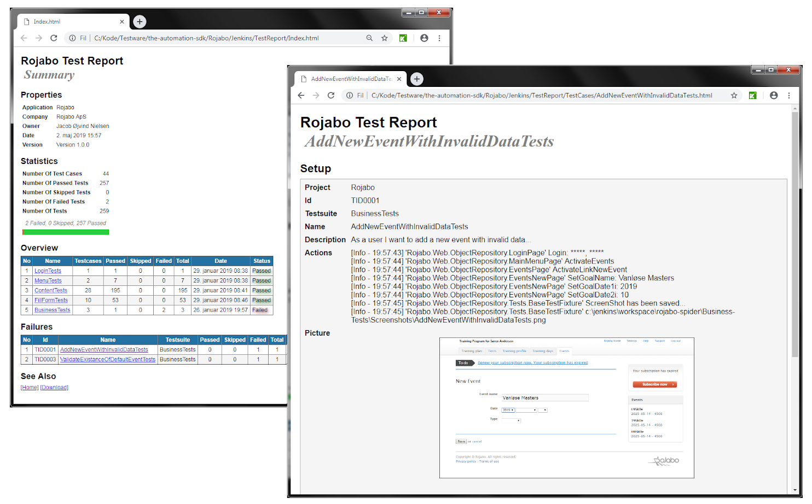The height and width of the screenshot is (504, 812).
Task: Click Index.html address bar URL
Action: click(x=206, y=38)
